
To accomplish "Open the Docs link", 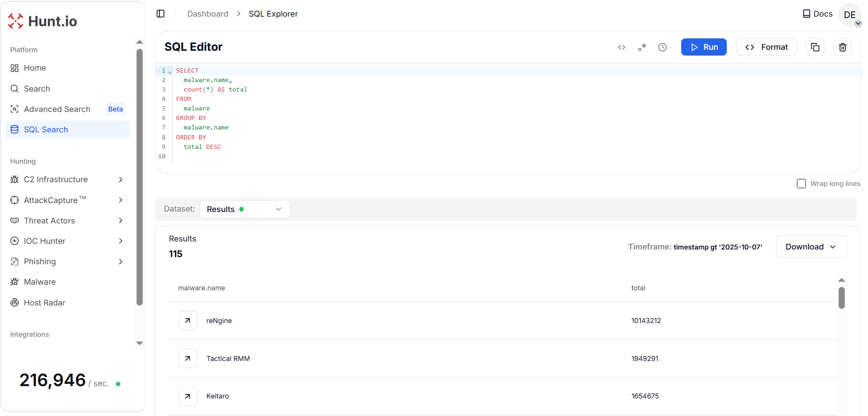I will (x=817, y=14).
